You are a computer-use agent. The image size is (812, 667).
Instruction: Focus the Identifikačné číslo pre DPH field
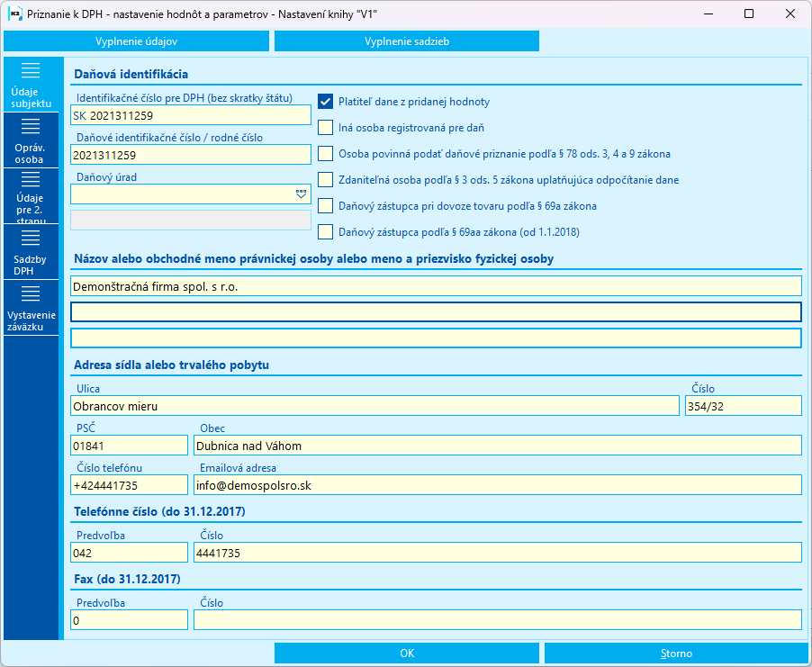[191, 115]
